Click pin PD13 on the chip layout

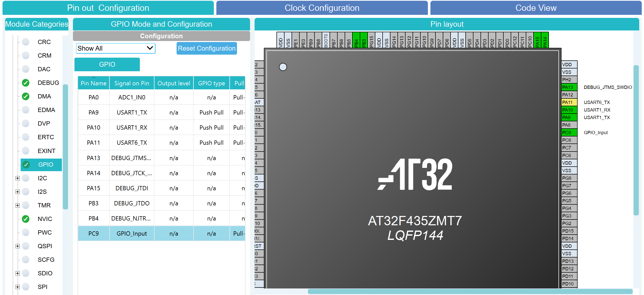point(569,261)
